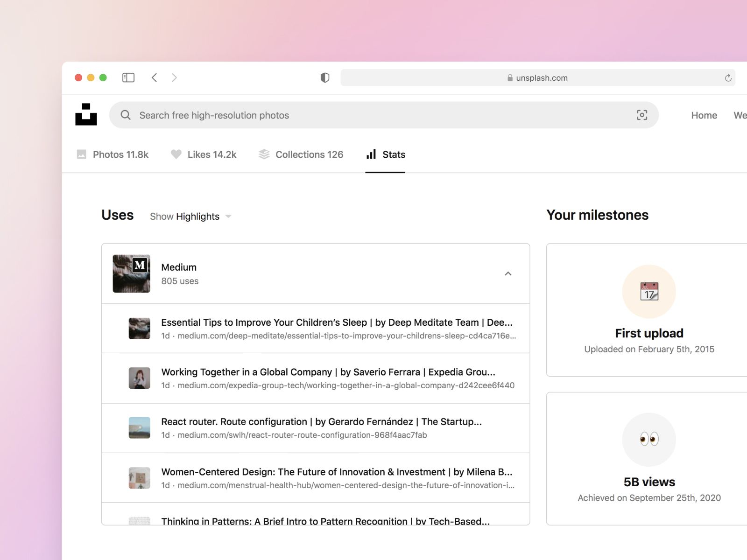Click the lock icon in address bar

pyautogui.click(x=510, y=78)
